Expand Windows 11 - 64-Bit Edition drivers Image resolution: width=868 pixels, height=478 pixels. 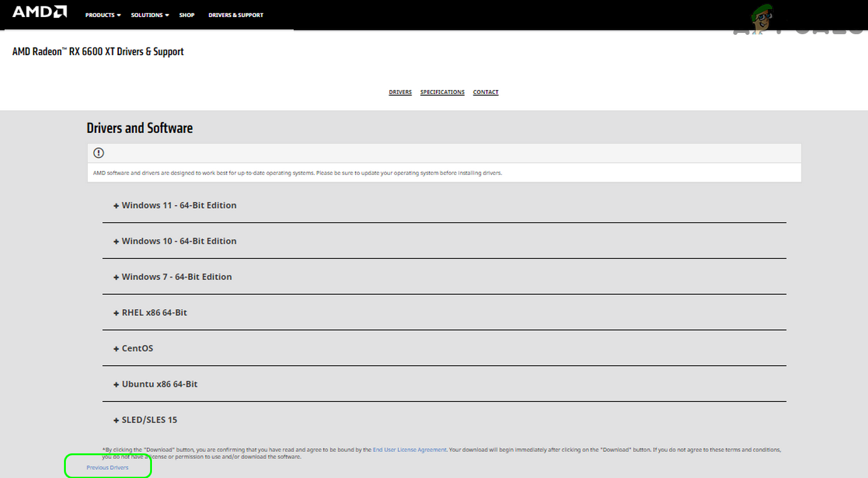(x=444, y=205)
